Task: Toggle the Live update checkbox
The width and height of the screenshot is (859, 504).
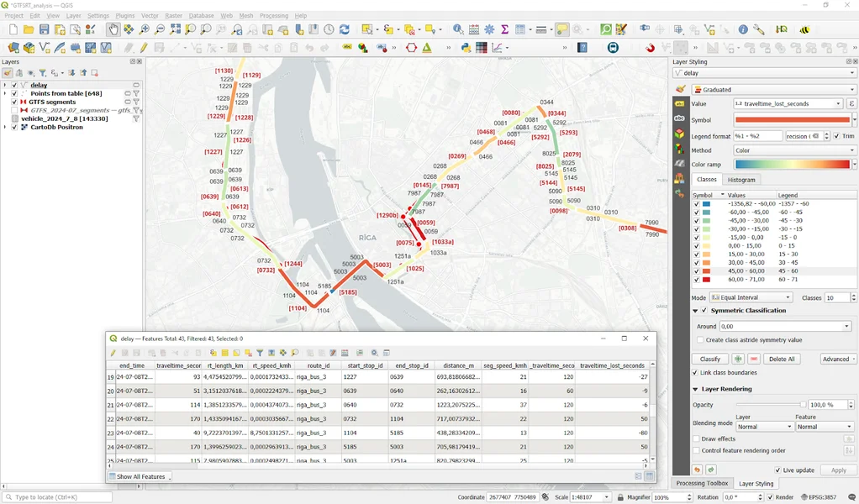Action: [x=777, y=470]
